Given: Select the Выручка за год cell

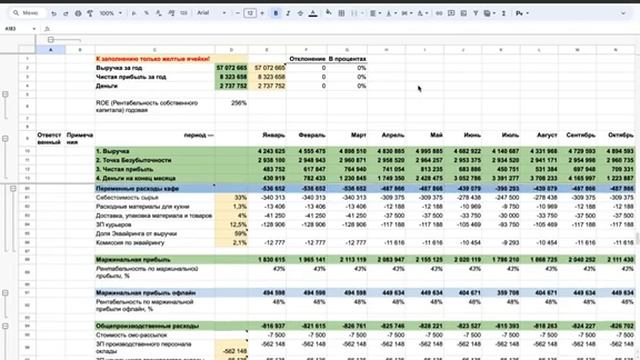Looking at the screenshot, I should (155, 68).
